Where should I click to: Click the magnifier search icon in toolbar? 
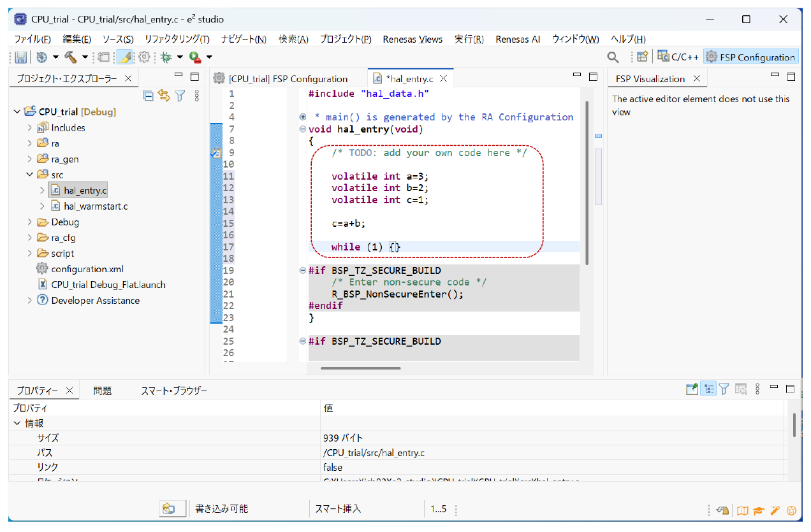613,57
